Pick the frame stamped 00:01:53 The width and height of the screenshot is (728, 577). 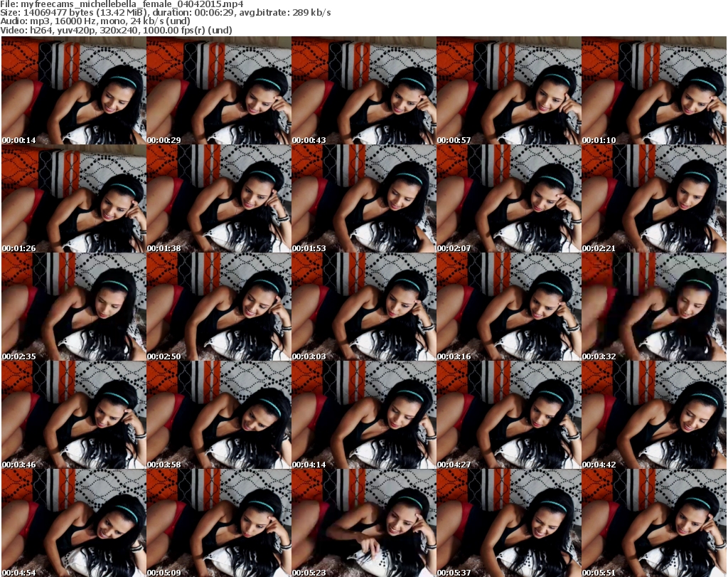pos(363,198)
